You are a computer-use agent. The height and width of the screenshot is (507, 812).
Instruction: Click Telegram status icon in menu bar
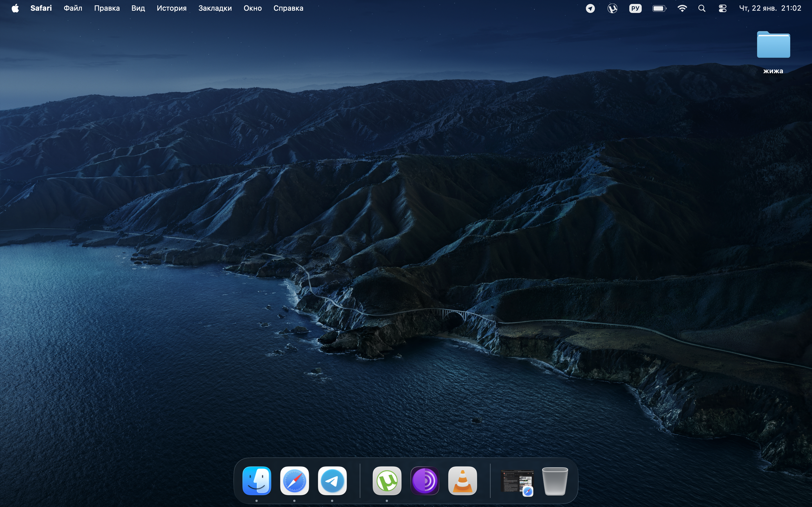coord(590,8)
